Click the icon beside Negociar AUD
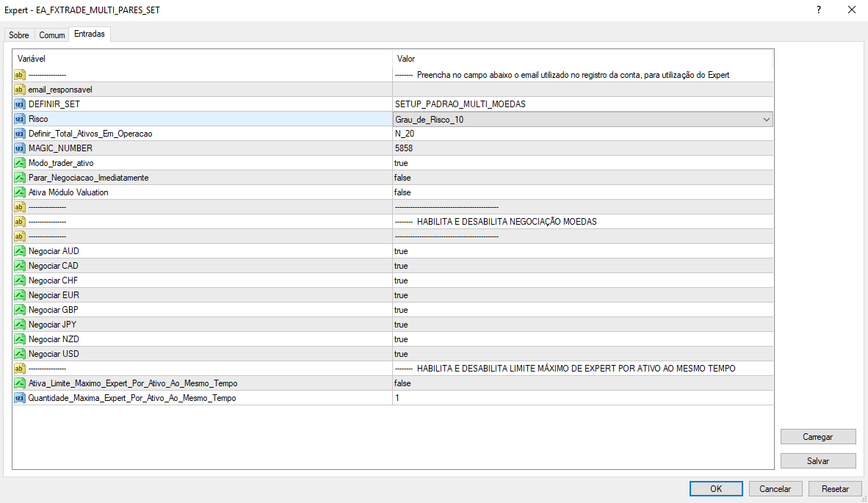The image size is (868, 503). tap(20, 251)
